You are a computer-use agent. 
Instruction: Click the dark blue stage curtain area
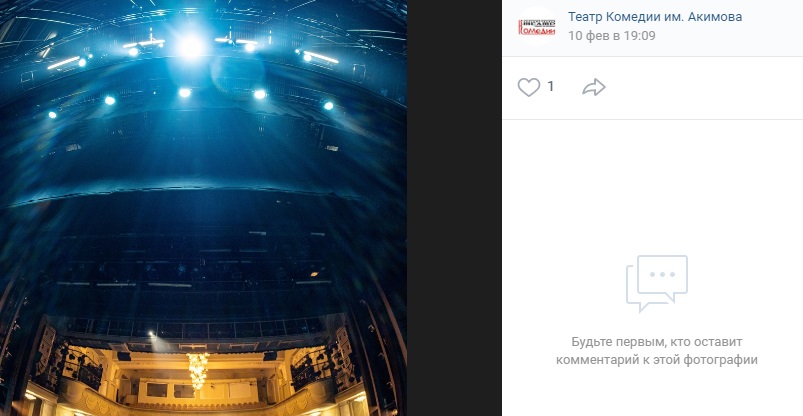203,154
